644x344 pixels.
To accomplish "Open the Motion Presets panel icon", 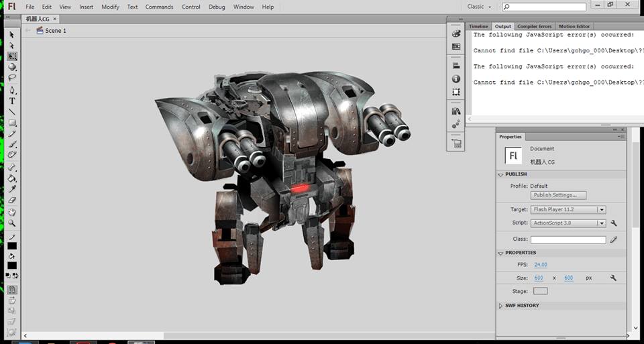I will (456, 124).
